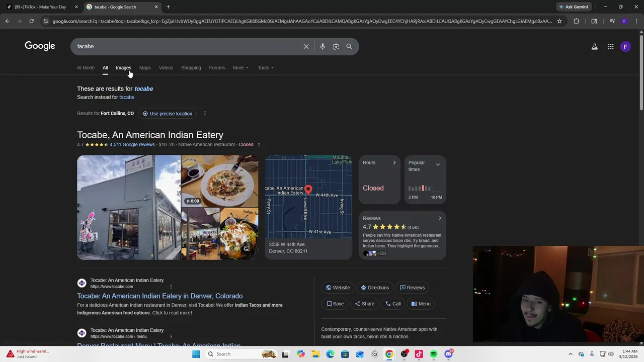Screen dimensions: 644x362
Task: Clear the search box with the X icon
Action: (306, 46)
